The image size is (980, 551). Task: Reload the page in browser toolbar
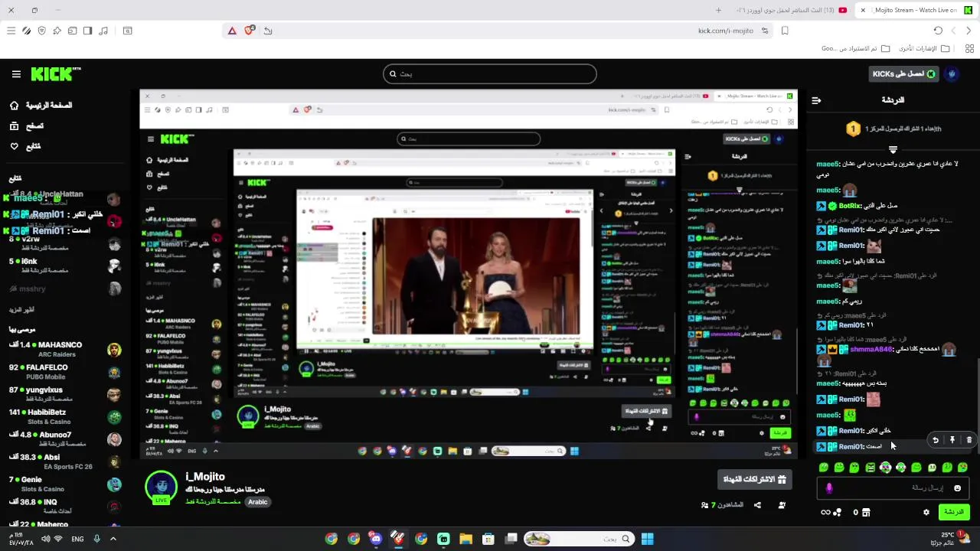tap(938, 31)
